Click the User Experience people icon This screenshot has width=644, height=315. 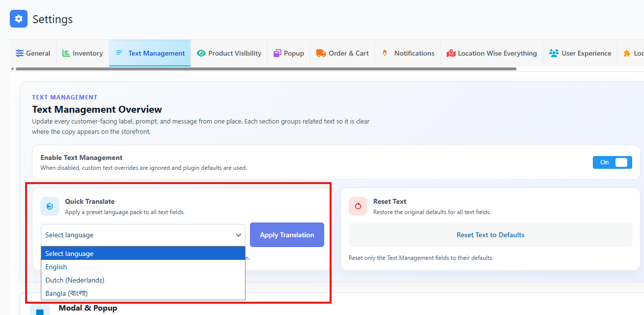coord(554,53)
